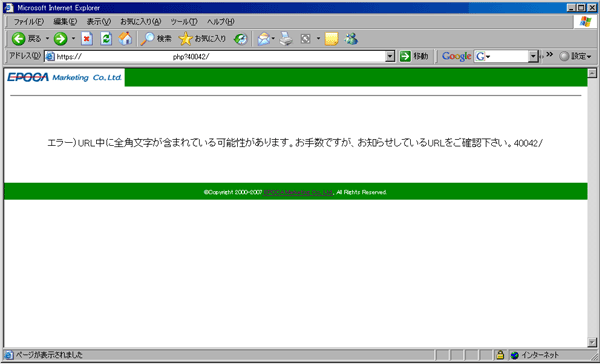Click the padlock security icon in status bar
This screenshot has width=600, height=364.
(x=500, y=355)
